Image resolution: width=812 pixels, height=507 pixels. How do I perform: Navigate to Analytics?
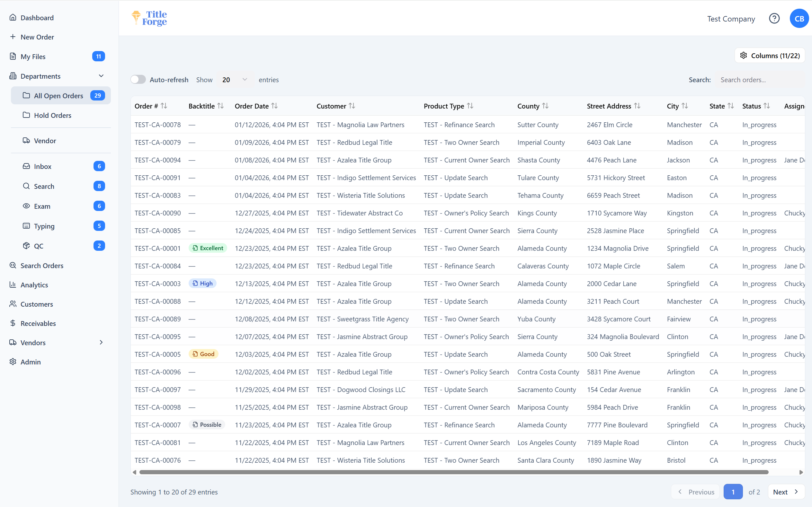tap(34, 285)
